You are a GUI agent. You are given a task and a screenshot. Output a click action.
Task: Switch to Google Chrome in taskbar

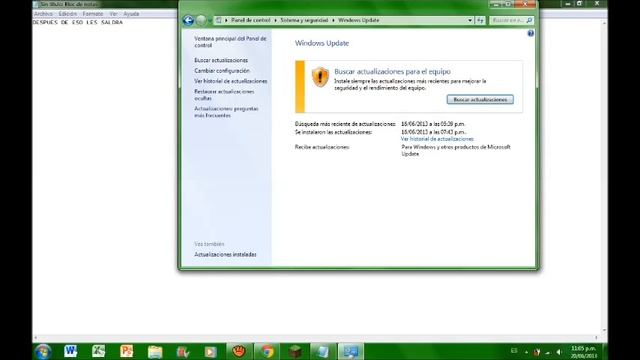[267, 351]
